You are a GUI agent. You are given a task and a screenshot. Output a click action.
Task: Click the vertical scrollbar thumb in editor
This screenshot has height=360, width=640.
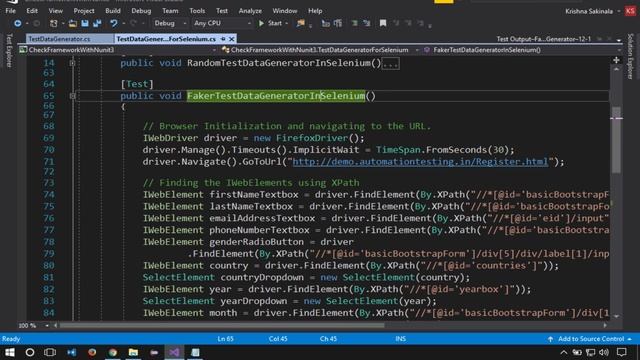pos(616,140)
